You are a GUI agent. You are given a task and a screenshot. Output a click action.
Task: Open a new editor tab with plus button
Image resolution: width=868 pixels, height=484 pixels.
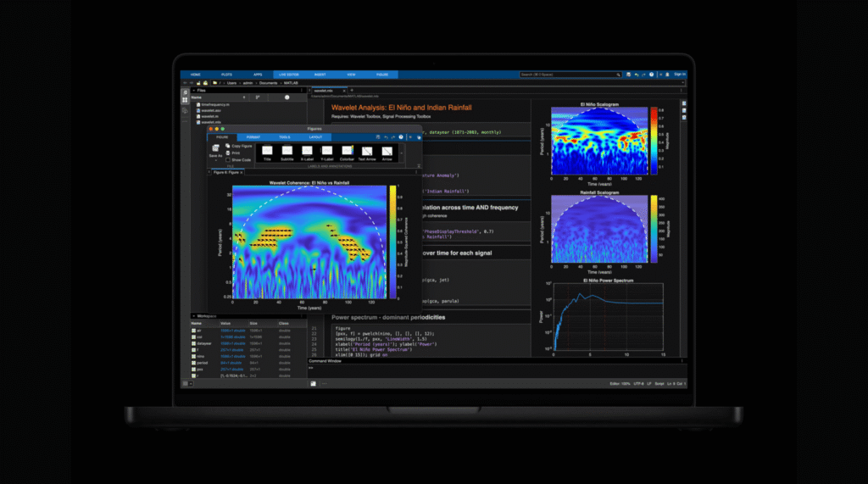coord(352,90)
